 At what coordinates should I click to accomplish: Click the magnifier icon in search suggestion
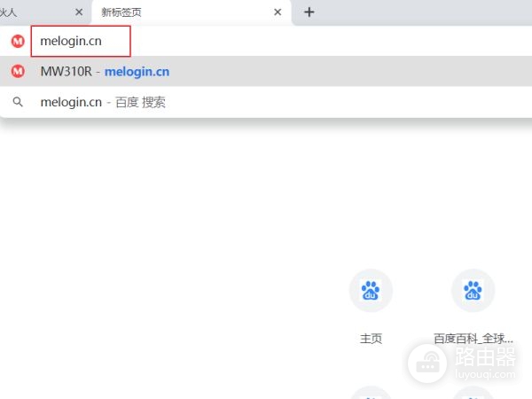(18, 102)
